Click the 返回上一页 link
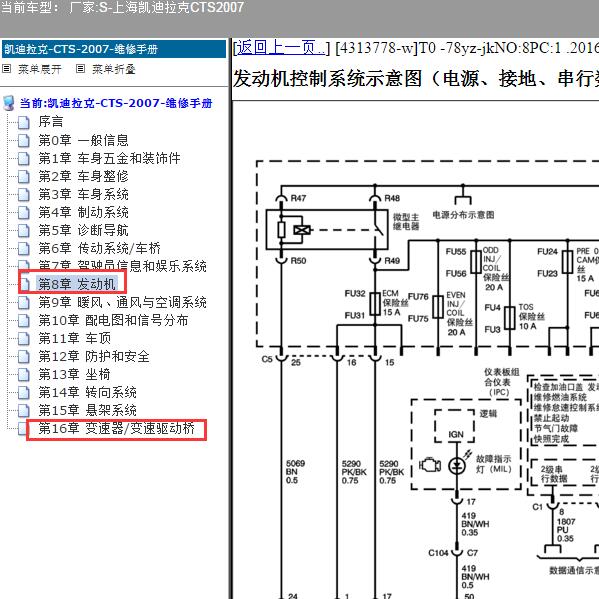Screen dimensions: 599x599 point(280,48)
